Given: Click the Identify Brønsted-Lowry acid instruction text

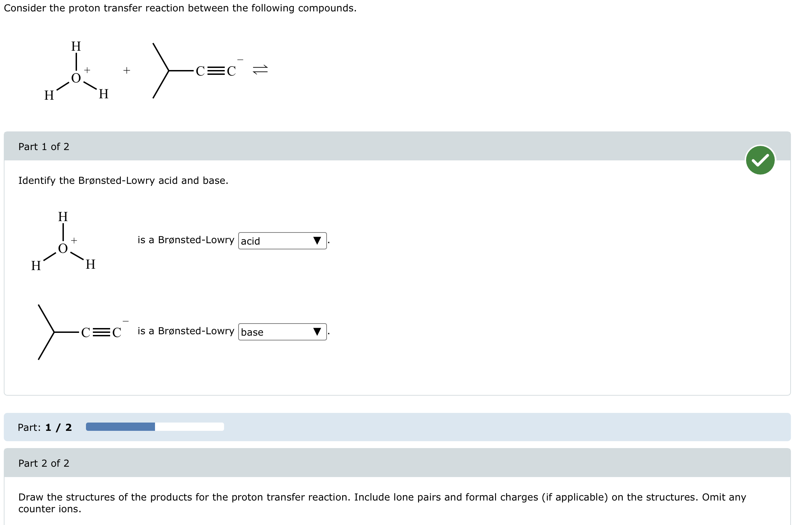Looking at the screenshot, I should [124, 180].
